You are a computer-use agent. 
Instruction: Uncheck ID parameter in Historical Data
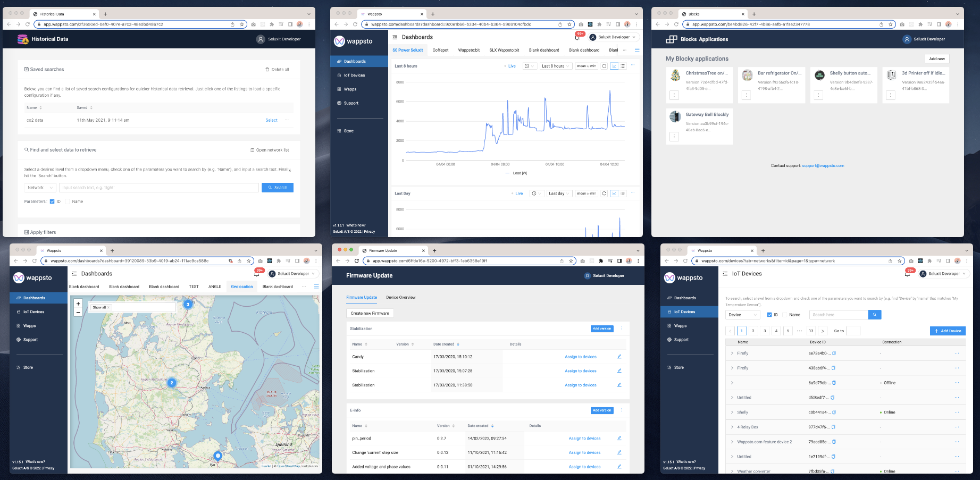pos(52,201)
